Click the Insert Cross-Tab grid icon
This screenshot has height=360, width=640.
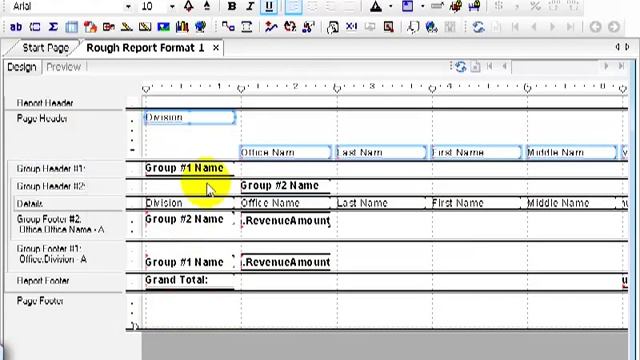coord(71,27)
